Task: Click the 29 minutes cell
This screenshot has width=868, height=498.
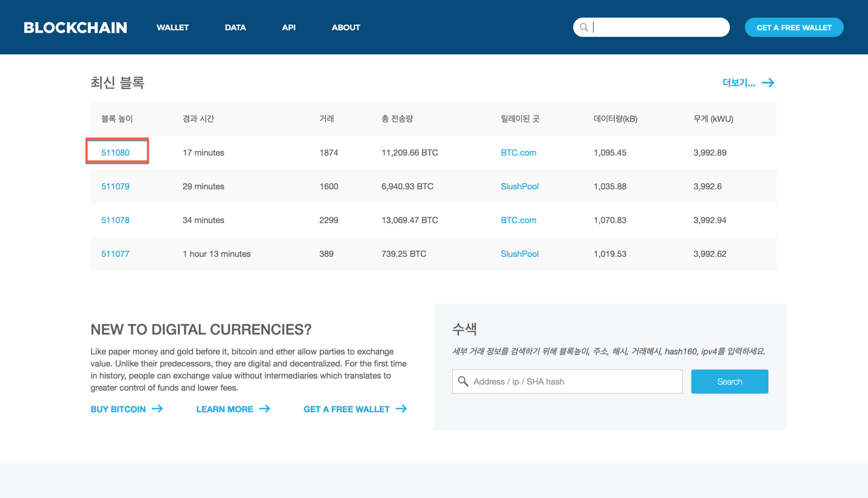Action: point(203,186)
